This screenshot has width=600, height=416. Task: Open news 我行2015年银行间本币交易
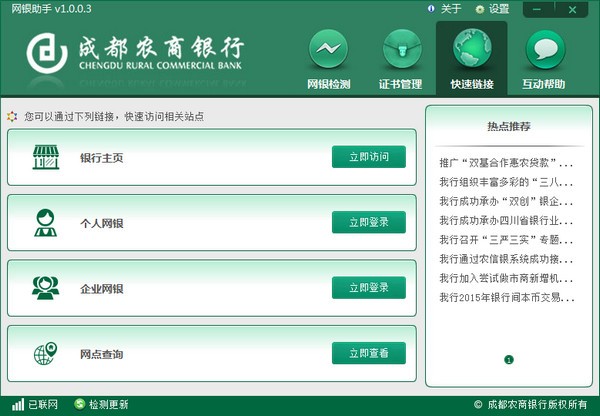click(506, 297)
